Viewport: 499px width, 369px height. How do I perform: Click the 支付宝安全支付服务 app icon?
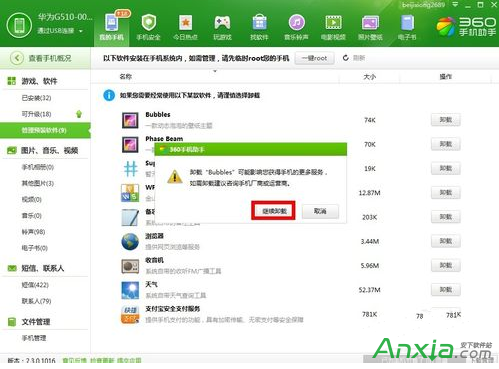tap(130, 314)
